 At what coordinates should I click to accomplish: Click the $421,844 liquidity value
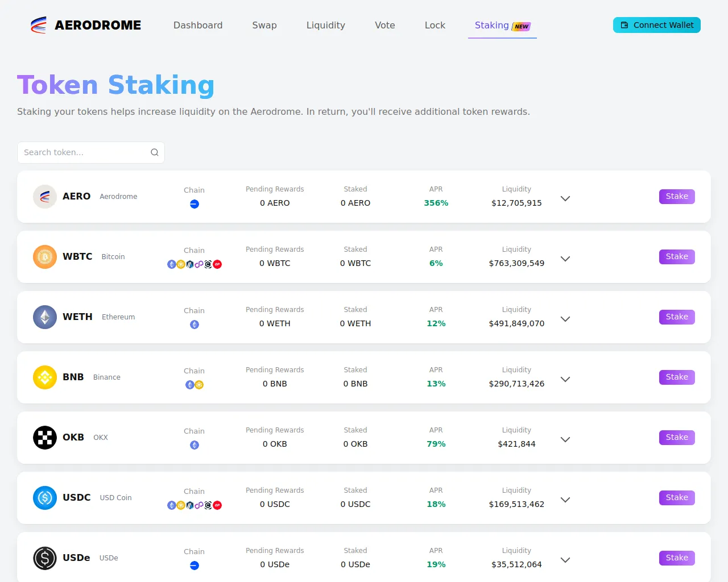(x=516, y=444)
